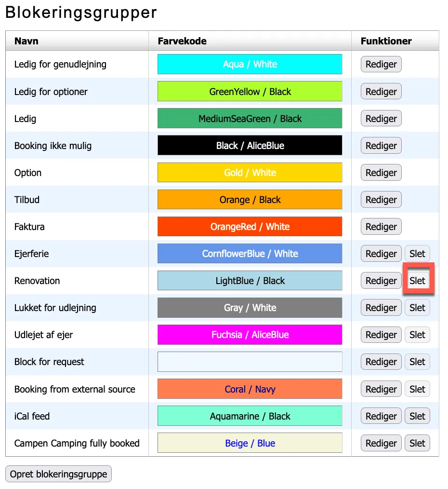Select the Aqua / White color swatch
Screen dimensions: 448x489
pyautogui.click(x=250, y=64)
